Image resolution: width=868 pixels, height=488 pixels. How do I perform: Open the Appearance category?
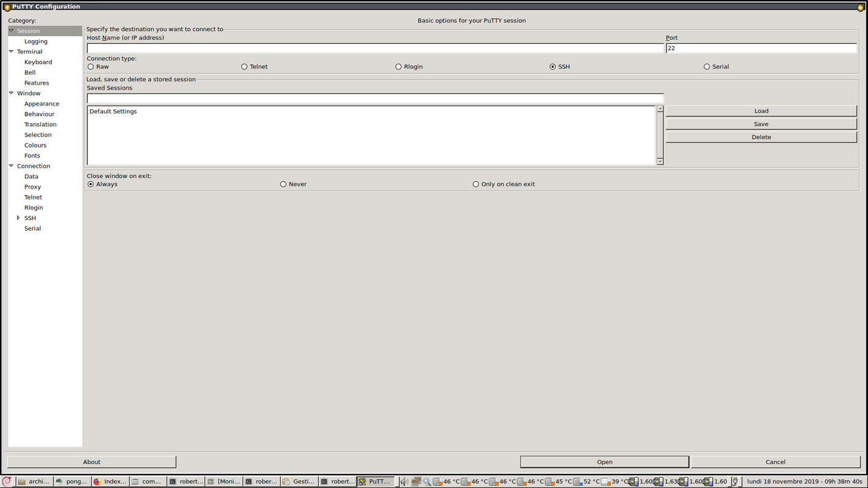click(42, 104)
